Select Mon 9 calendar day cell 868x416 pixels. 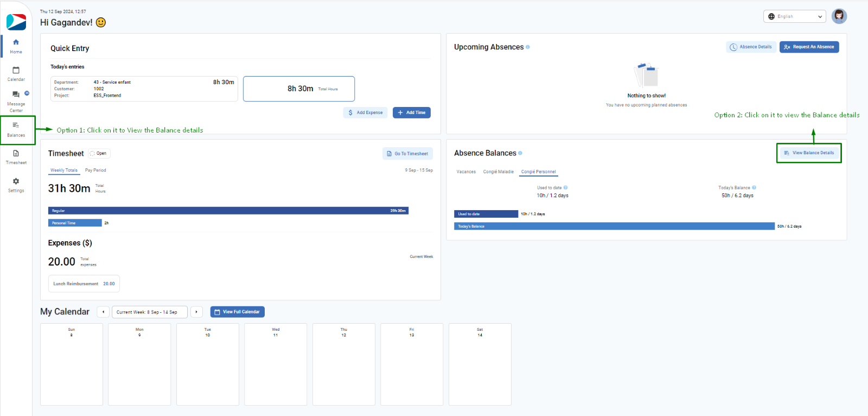pos(139,364)
